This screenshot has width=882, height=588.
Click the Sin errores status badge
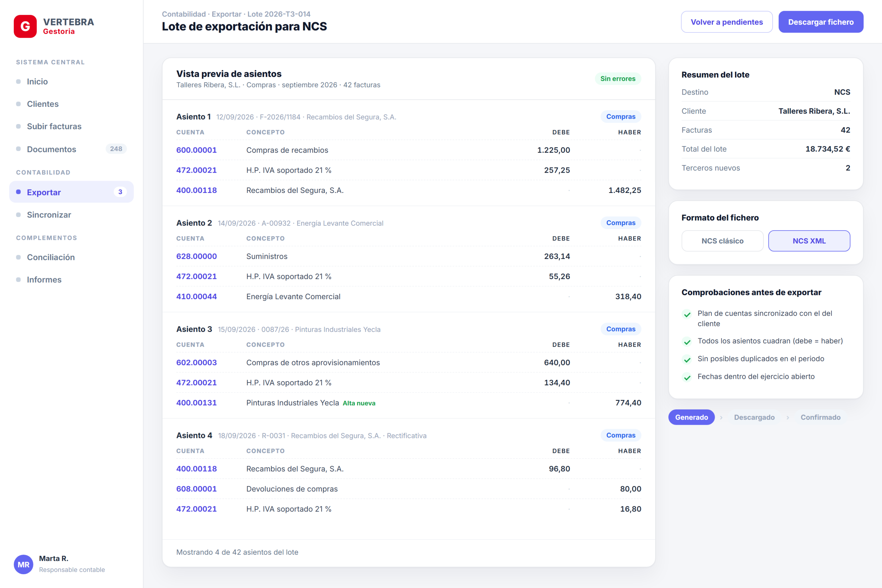(618, 78)
